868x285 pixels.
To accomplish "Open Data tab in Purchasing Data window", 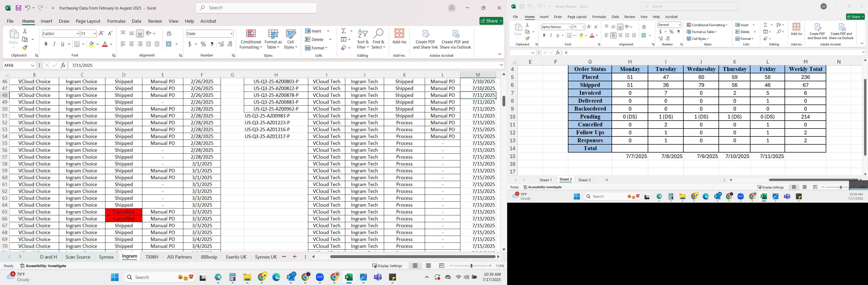I will (137, 21).
